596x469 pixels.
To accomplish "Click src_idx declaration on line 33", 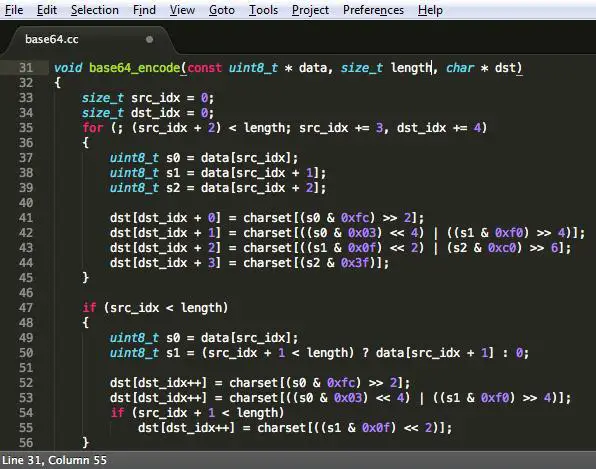I will click(155, 98).
